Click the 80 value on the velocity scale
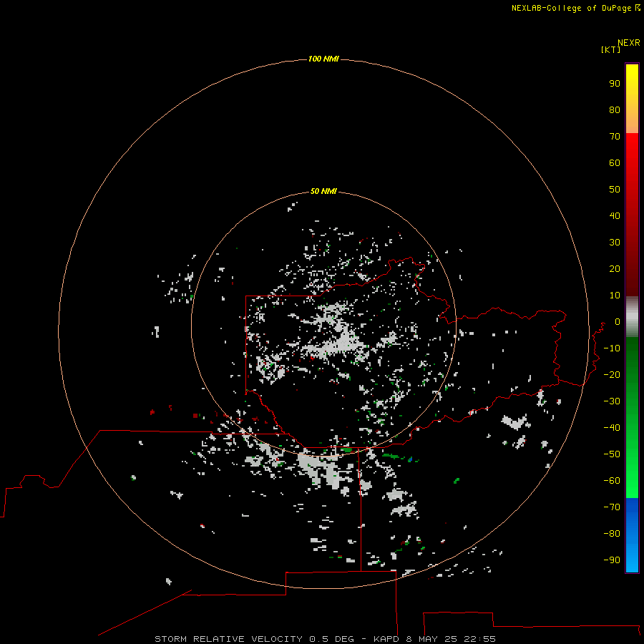Image resolution: width=644 pixels, height=644 pixels. 615,109
